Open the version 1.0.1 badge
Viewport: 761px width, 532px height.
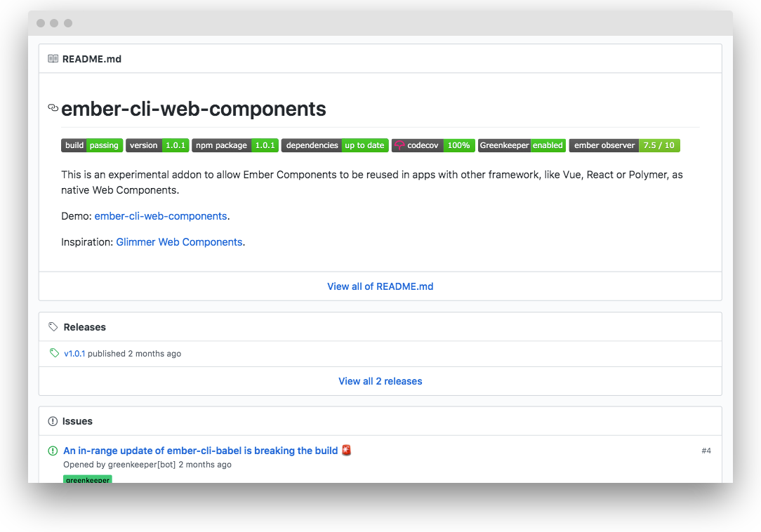(x=157, y=145)
